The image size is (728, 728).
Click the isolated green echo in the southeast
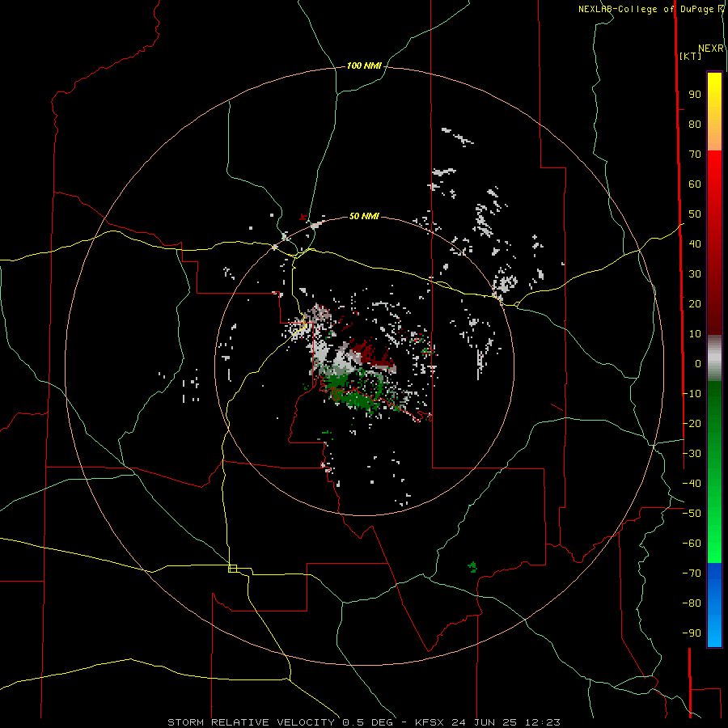tap(472, 567)
